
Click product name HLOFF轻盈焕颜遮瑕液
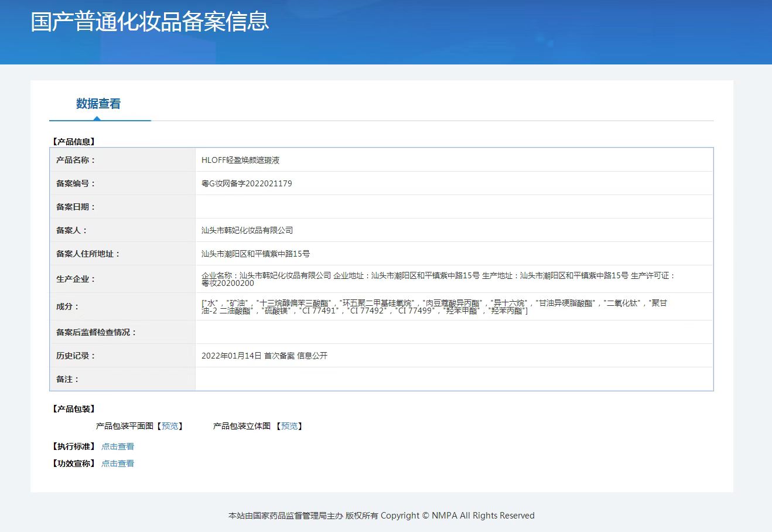click(240, 160)
